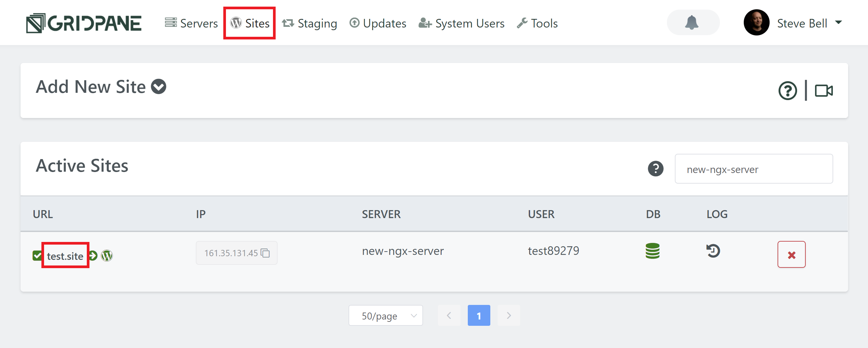868x348 pixels.
Task: Click Active Sites help question icon
Action: pos(655,169)
